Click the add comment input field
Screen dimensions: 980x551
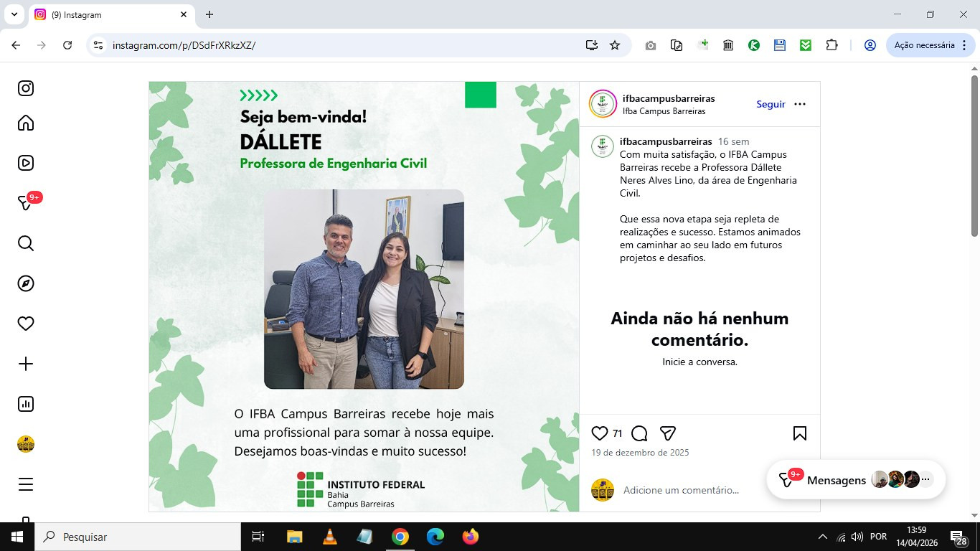[x=681, y=490]
